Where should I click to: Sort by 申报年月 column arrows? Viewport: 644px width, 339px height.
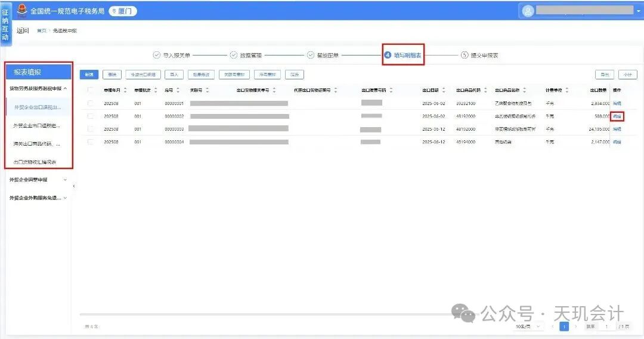coord(125,90)
